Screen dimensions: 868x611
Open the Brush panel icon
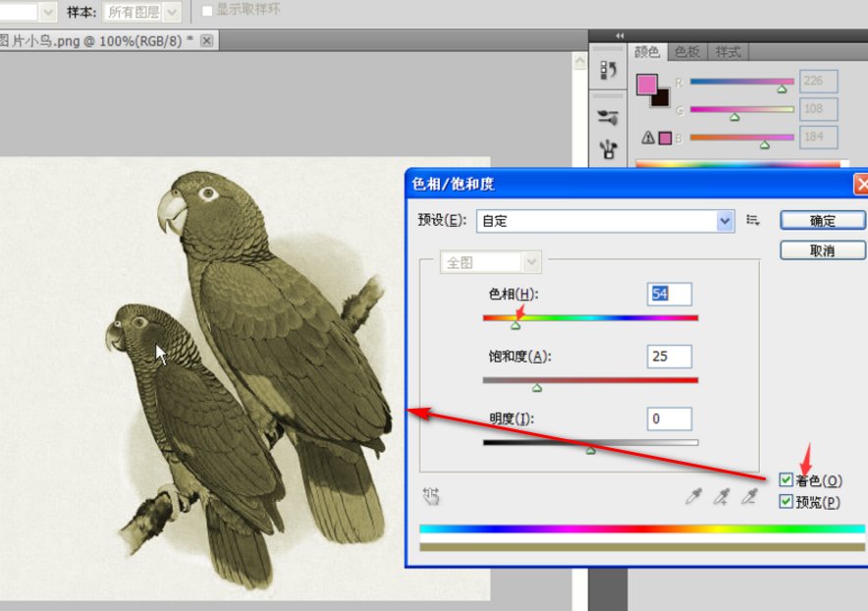[609, 118]
